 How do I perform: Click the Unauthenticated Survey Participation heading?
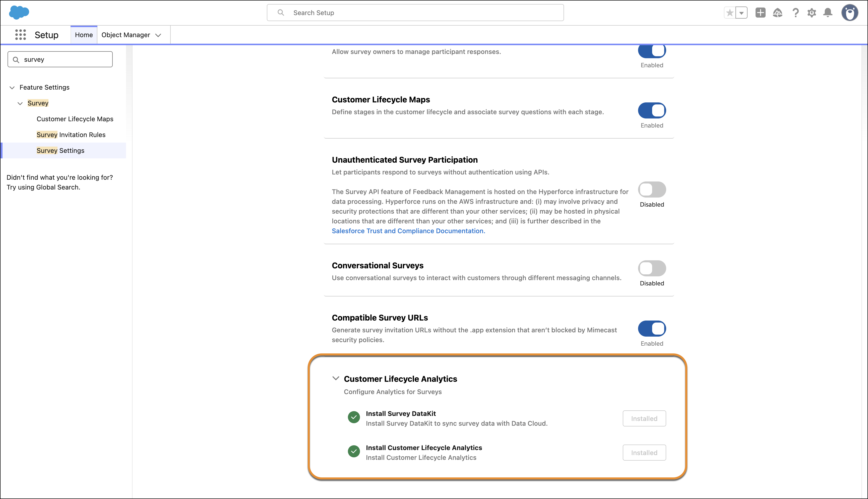(405, 160)
